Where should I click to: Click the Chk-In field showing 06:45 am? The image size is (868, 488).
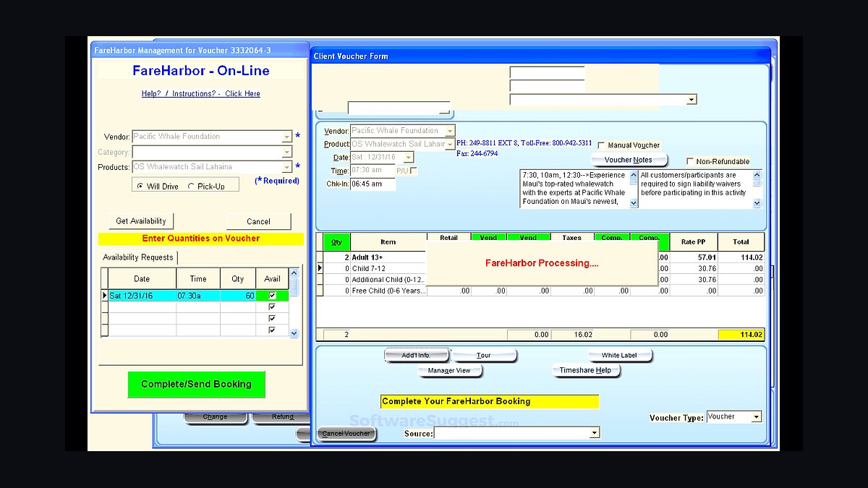pos(373,184)
